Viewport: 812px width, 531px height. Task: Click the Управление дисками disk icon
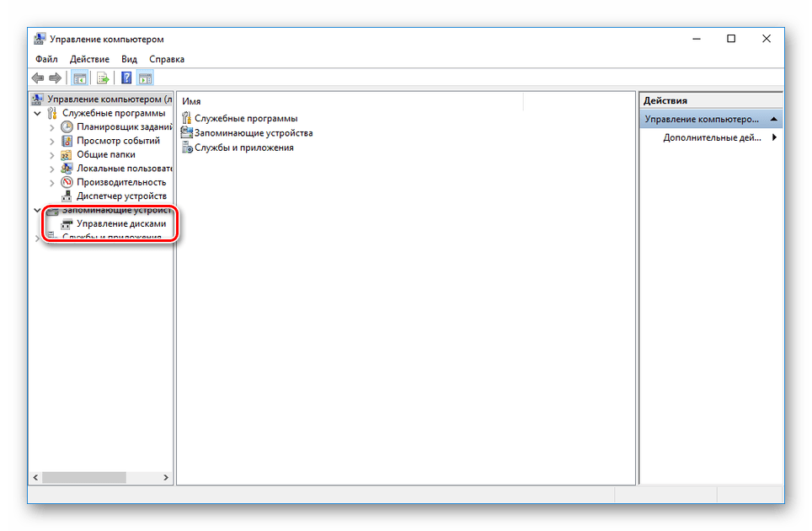67,224
